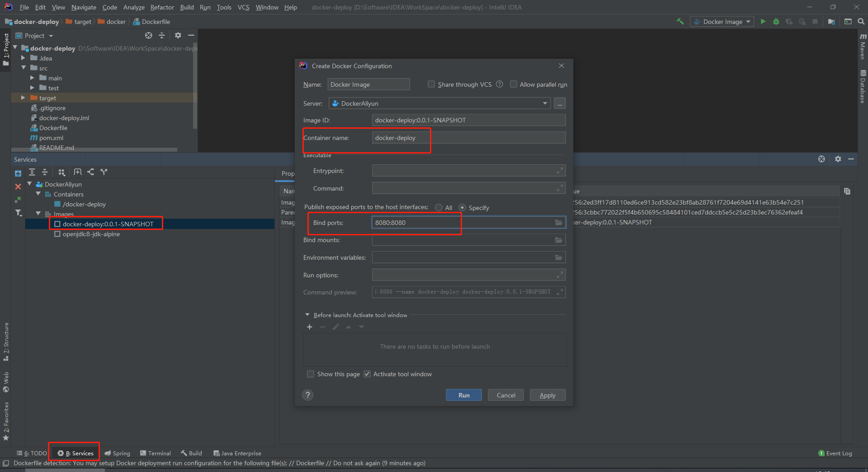Untick Activate tool window checkbox
This screenshot has height=472, width=868.
pos(367,374)
